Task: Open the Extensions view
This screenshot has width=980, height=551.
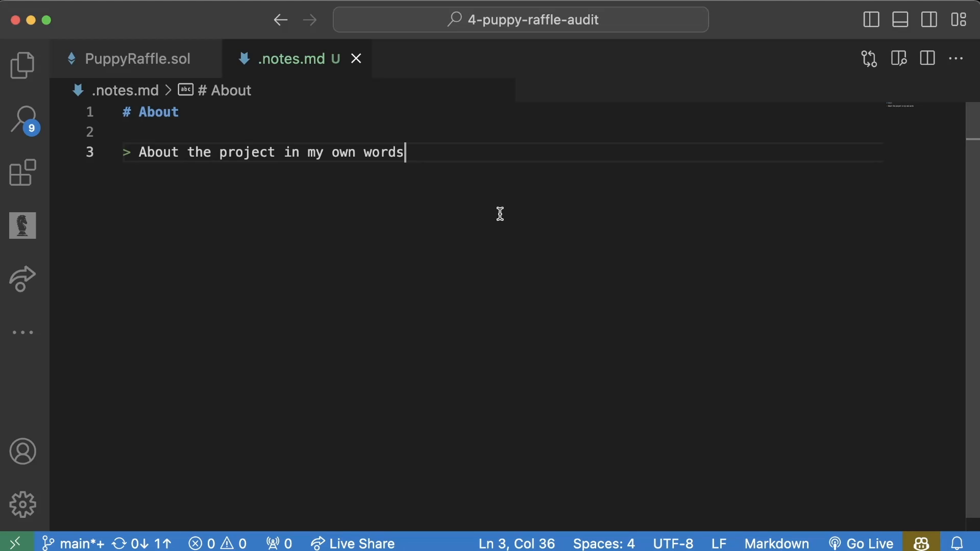Action: [x=22, y=172]
